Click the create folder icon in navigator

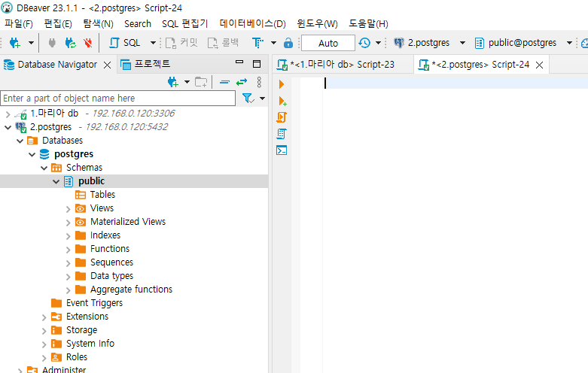coord(201,82)
